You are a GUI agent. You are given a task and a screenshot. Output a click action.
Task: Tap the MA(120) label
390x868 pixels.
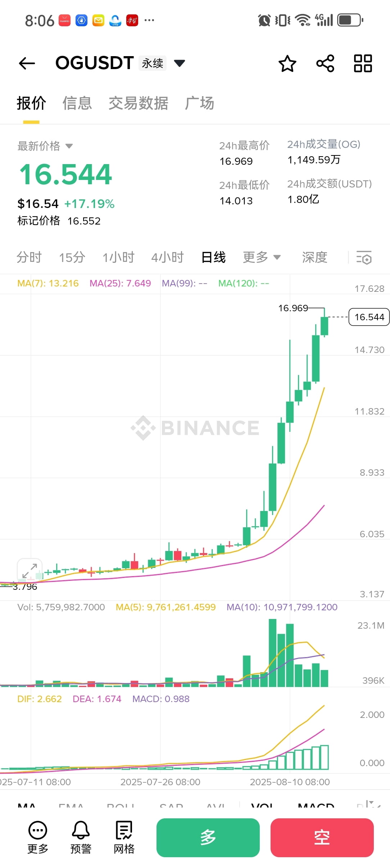tap(244, 283)
